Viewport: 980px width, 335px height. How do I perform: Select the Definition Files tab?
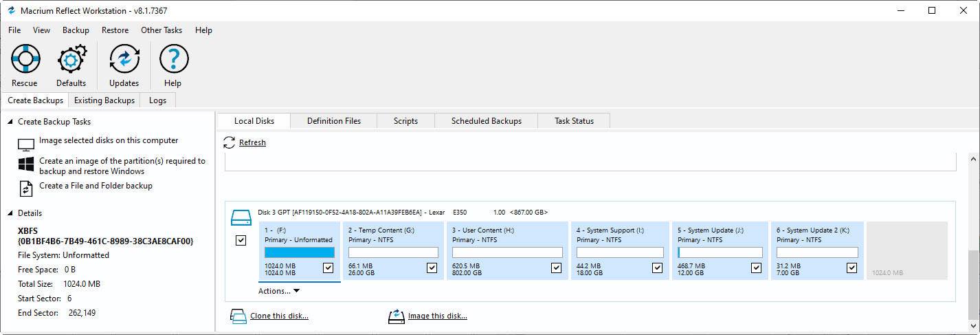334,121
